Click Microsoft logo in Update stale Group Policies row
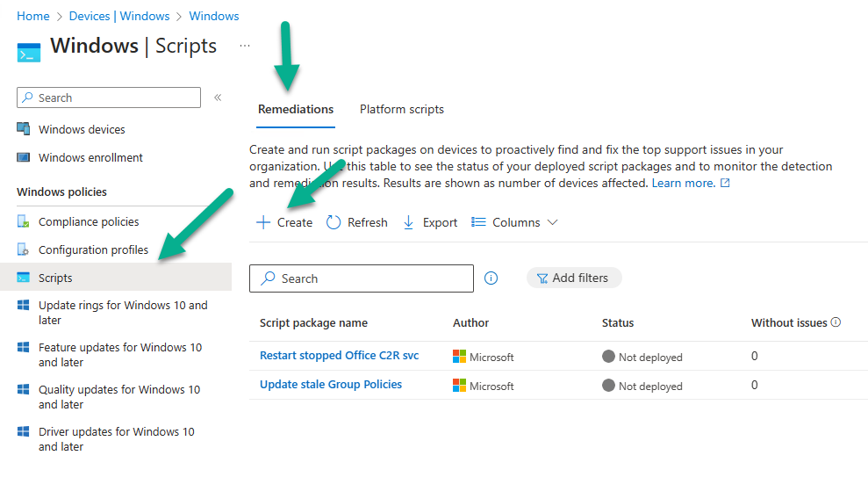Viewport: 868px width, 477px height. (x=460, y=385)
